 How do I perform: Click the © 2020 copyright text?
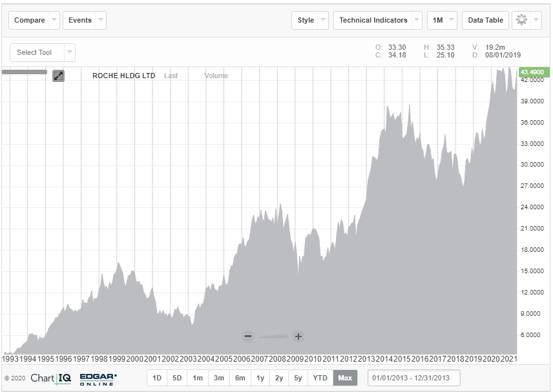tap(15, 378)
